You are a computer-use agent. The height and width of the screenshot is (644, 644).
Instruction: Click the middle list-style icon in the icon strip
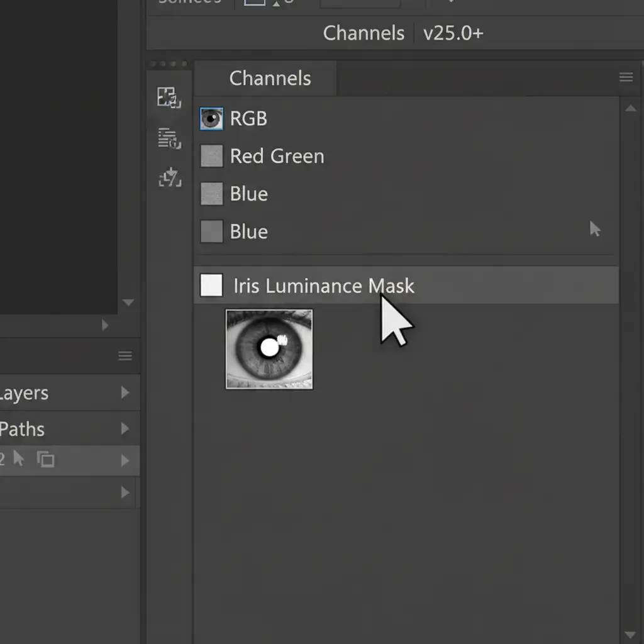pyautogui.click(x=169, y=138)
